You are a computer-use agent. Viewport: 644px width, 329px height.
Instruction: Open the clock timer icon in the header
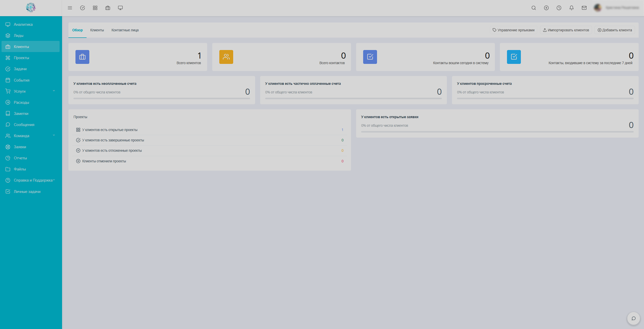click(559, 8)
